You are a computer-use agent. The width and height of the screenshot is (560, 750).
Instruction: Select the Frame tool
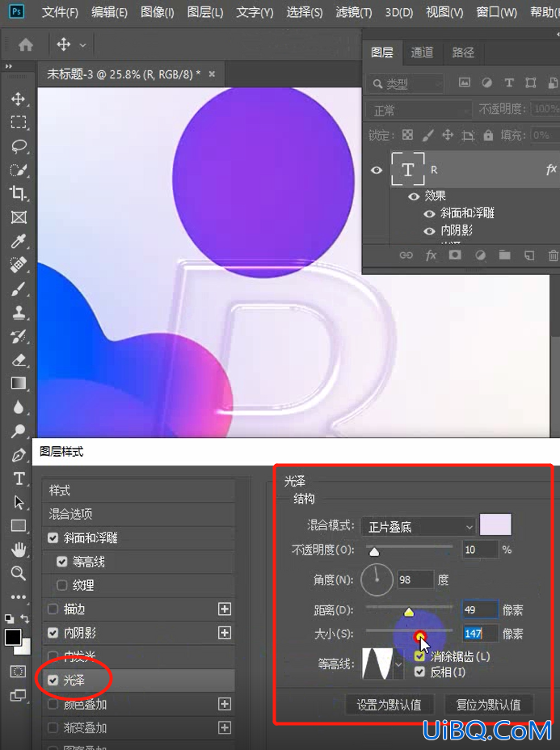(x=18, y=217)
